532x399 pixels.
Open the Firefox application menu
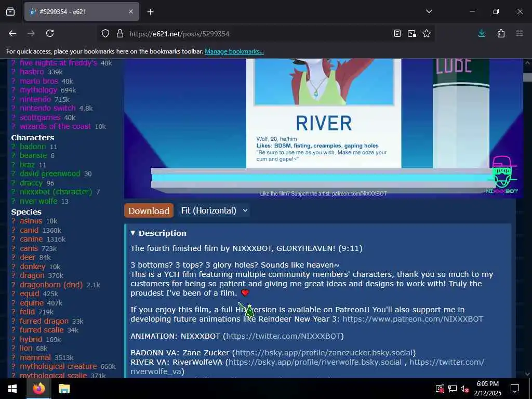(520, 33)
